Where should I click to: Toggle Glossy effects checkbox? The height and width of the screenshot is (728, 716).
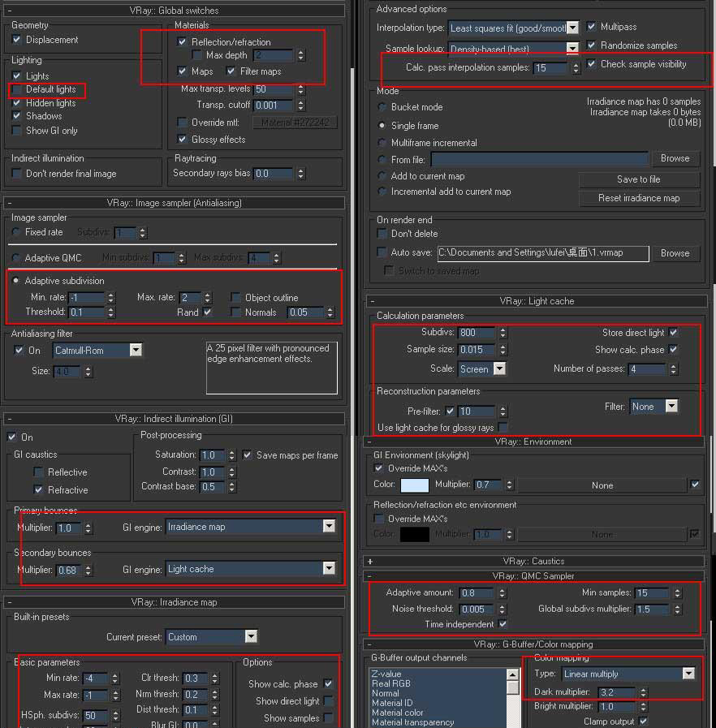182,139
